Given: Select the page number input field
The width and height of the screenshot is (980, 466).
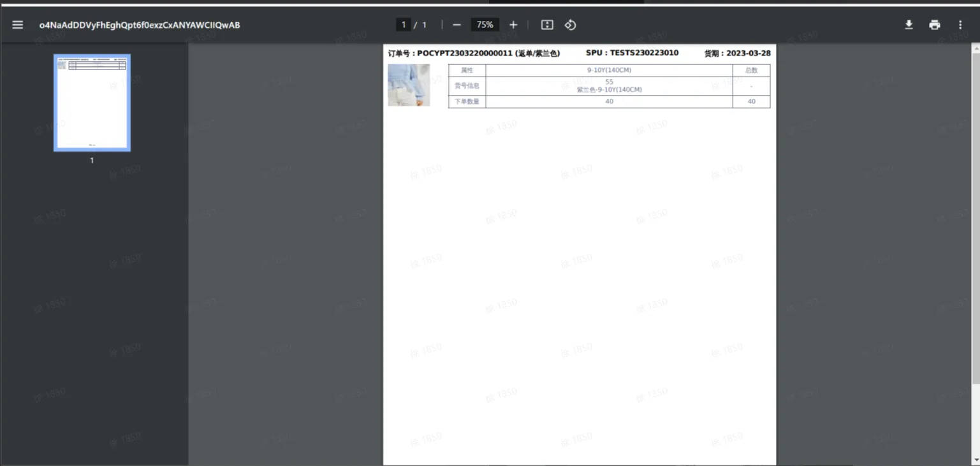Looking at the screenshot, I should 403,25.
